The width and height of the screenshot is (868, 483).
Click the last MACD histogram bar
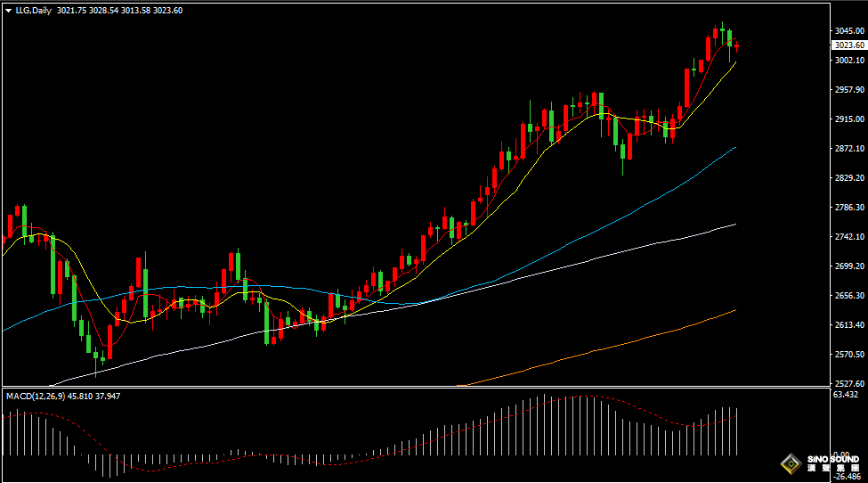737,431
